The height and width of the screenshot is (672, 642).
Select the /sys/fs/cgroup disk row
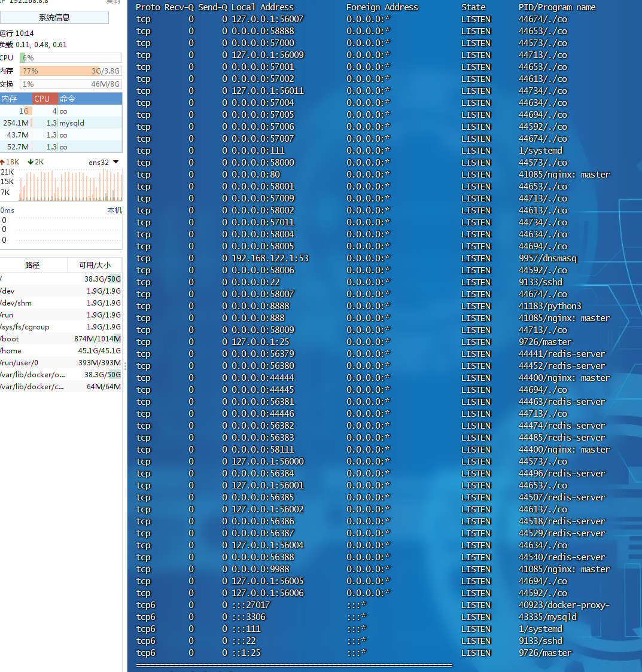point(61,327)
